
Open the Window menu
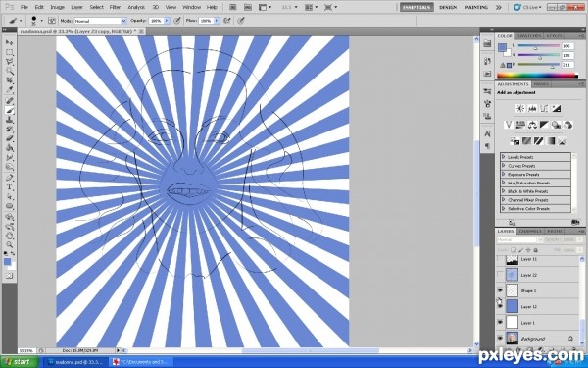[x=192, y=7]
